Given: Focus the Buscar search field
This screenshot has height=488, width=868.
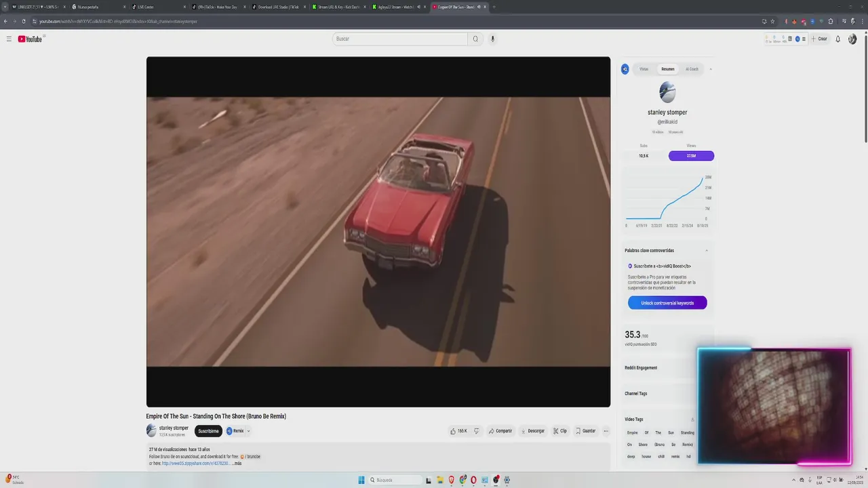Looking at the screenshot, I should [x=400, y=39].
